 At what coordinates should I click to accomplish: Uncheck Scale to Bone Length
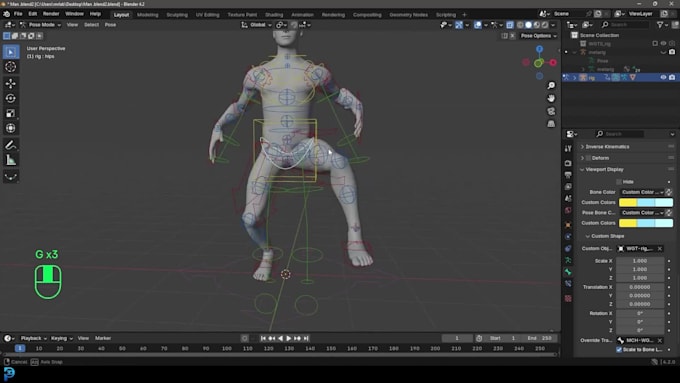[619, 350]
